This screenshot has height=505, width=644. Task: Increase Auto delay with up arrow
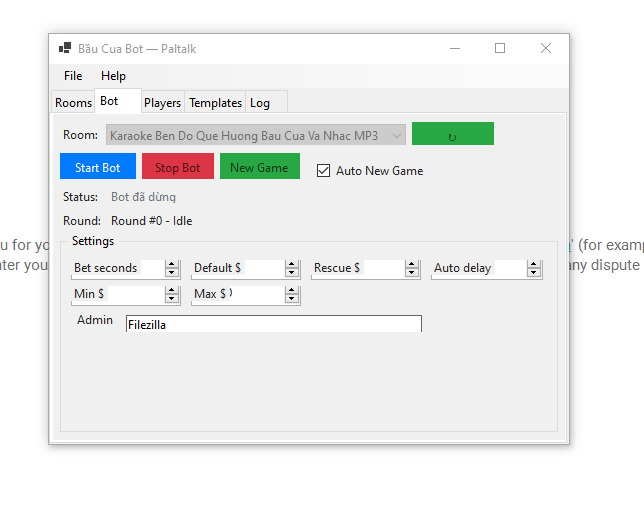(x=534, y=264)
